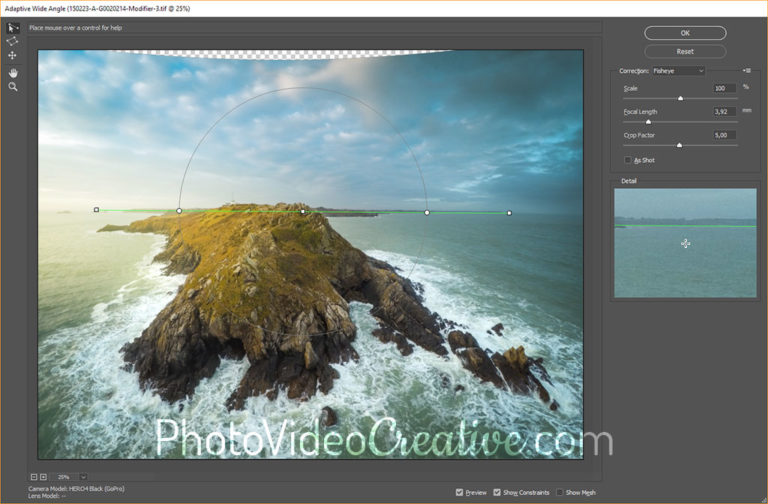Click the Scale slider handle
Image resolution: width=768 pixels, height=504 pixels.
click(x=681, y=98)
